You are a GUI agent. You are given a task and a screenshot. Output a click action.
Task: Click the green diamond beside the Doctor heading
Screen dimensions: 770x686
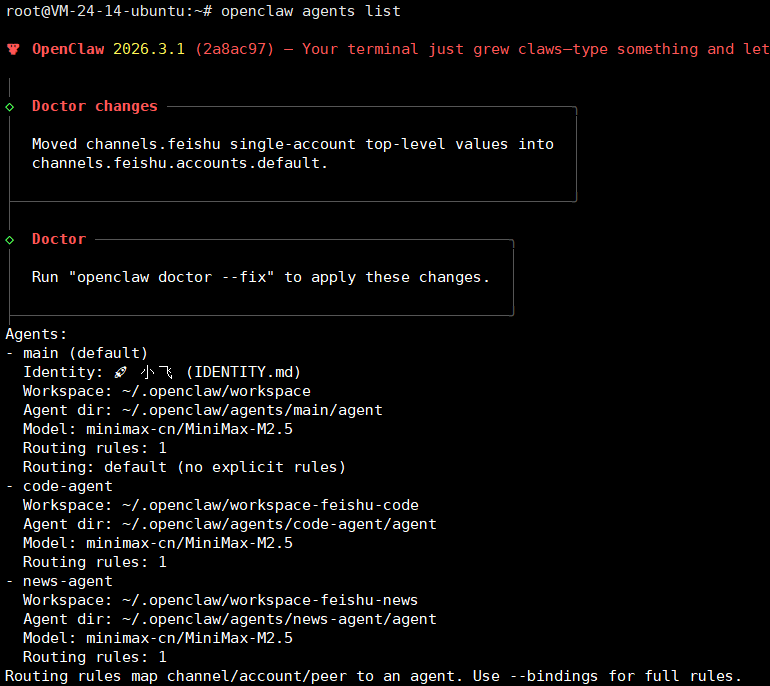pos(10,239)
